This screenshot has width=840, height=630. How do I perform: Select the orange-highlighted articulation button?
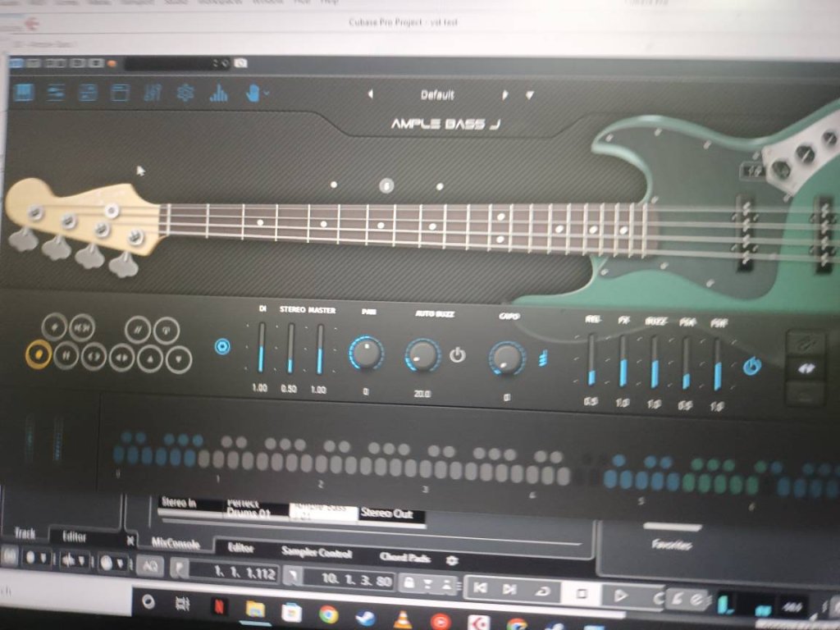point(39,354)
